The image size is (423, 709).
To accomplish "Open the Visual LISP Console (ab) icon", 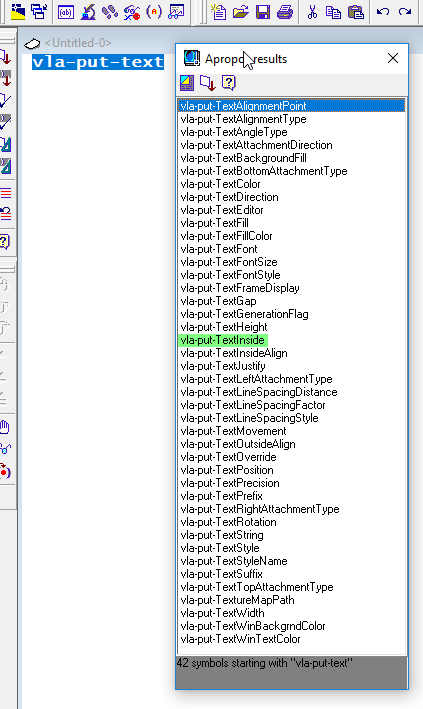I will click(x=66, y=12).
